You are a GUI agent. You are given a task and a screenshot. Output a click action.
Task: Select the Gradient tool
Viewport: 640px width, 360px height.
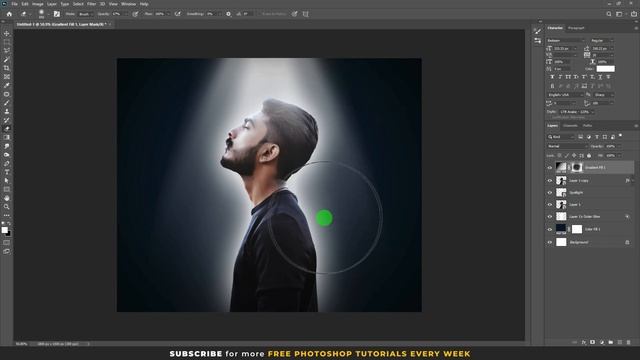coord(7,138)
